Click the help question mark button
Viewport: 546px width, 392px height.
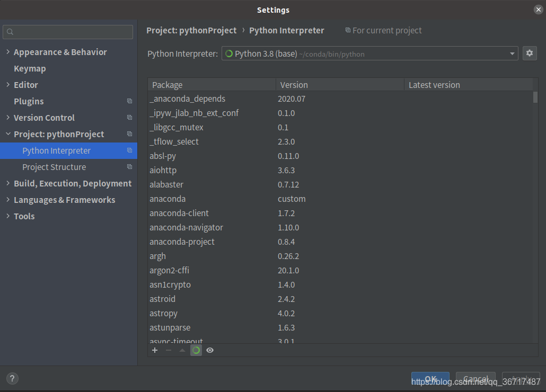12,378
